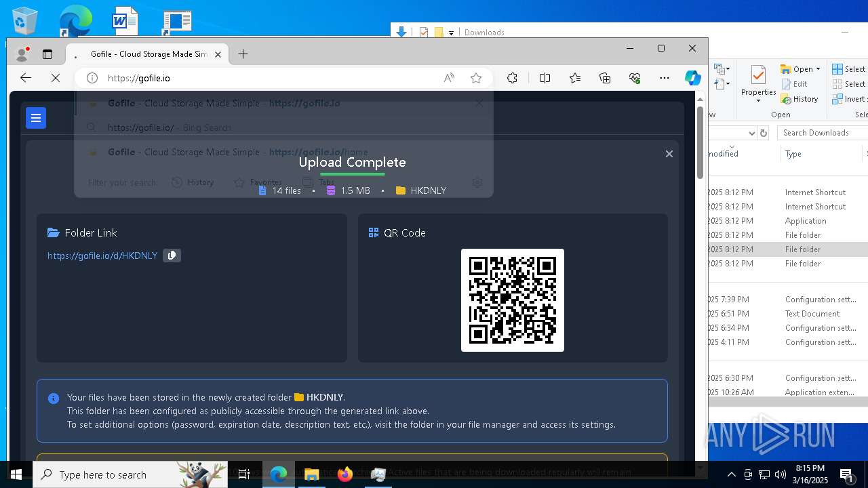Go back in Edge browser
This screenshot has width=868, height=488.
click(x=26, y=78)
